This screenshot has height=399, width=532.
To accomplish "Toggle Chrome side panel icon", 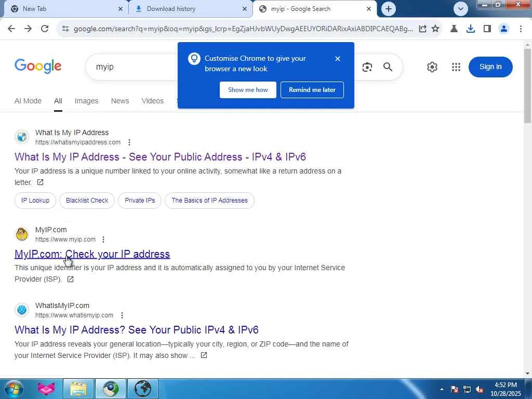I will tap(487, 29).
